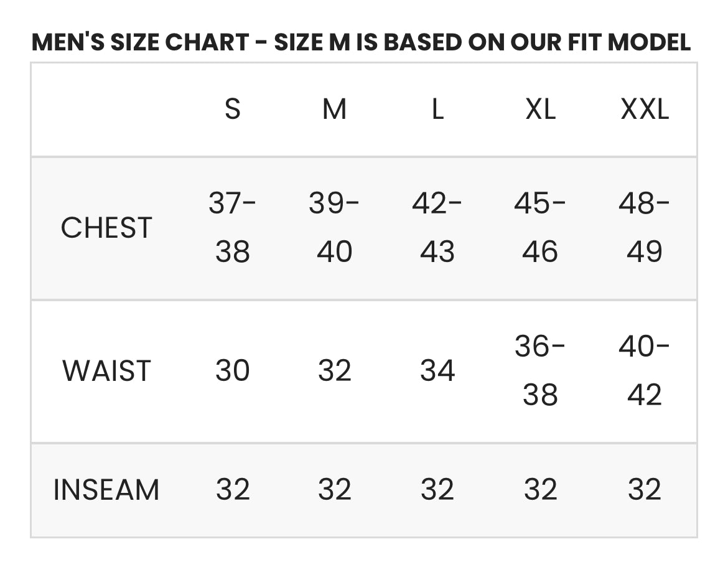Select the INSEAM row label
This screenshot has width=728, height=567.
[x=106, y=490]
